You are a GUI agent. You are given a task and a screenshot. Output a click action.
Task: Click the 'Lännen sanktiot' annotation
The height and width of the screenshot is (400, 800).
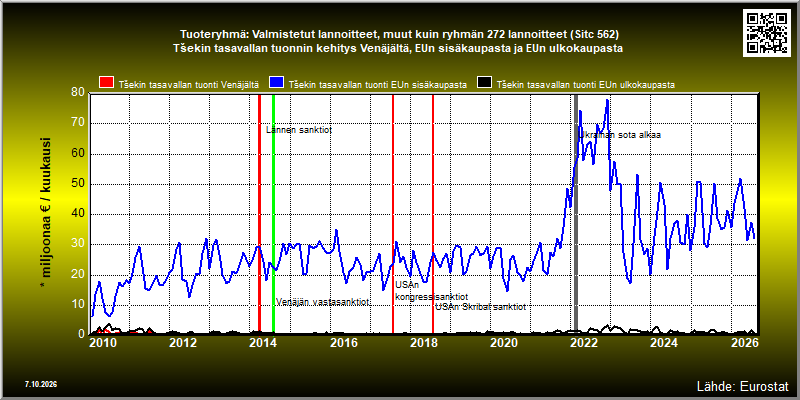[x=299, y=130]
